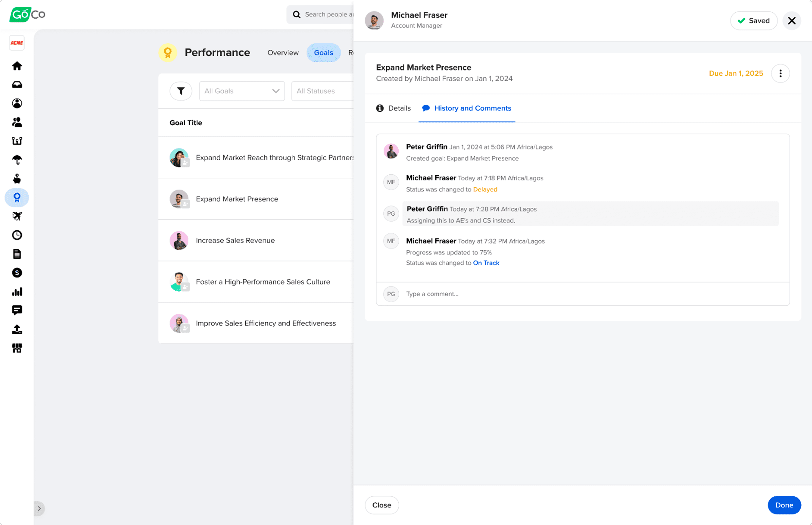
Task: Open the Increase Sales Revenue goal
Action: (235, 240)
